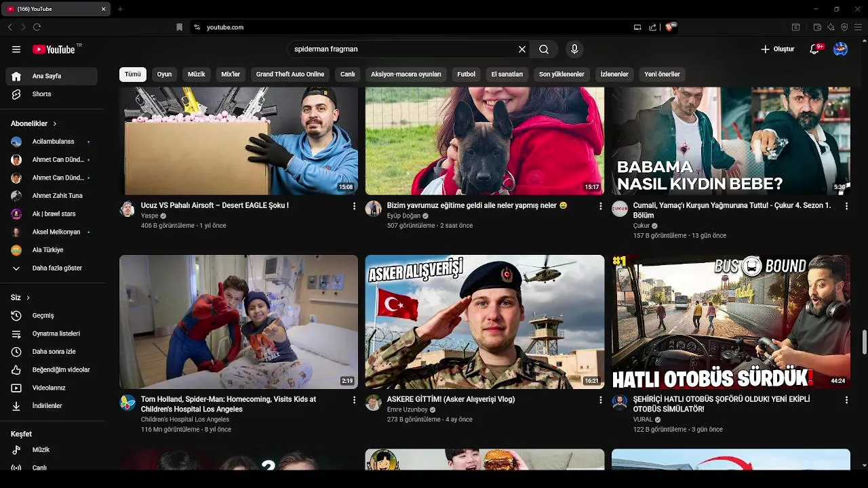Expand the Abonelikler section chevron
This screenshot has height=488, width=868.
pyautogui.click(x=55, y=124)
